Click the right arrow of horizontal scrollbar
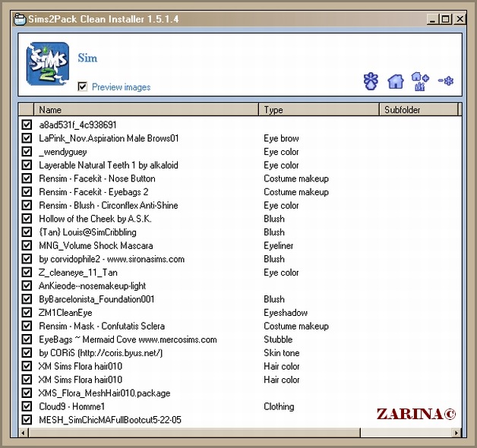Image resolution: width=477 pixels, height=448 pixels. pyautogui.click(x=456, y=432)
